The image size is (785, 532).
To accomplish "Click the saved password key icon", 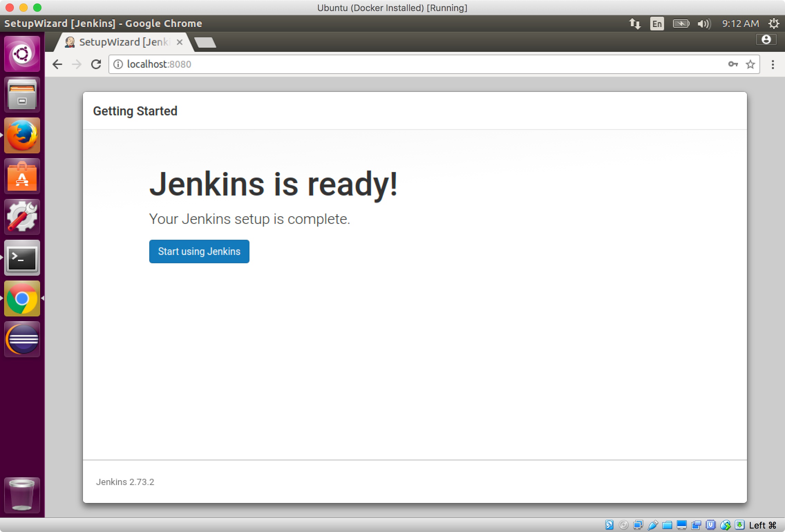I will coord(733,64).
